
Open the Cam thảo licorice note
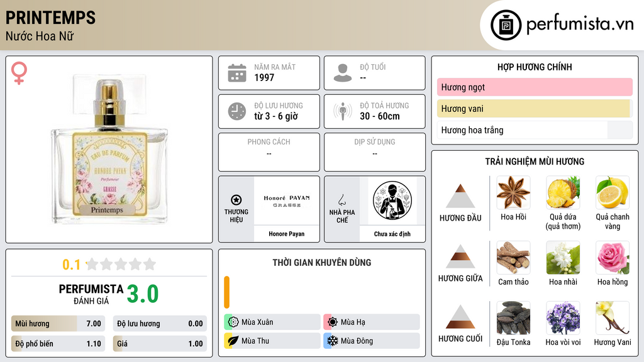point(513,257)
